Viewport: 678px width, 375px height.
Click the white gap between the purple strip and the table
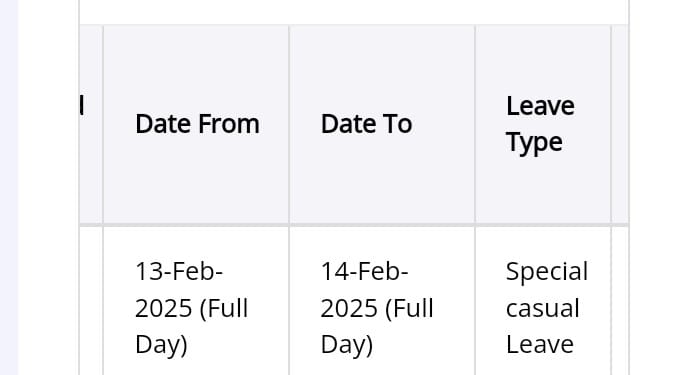pos(48,187)
